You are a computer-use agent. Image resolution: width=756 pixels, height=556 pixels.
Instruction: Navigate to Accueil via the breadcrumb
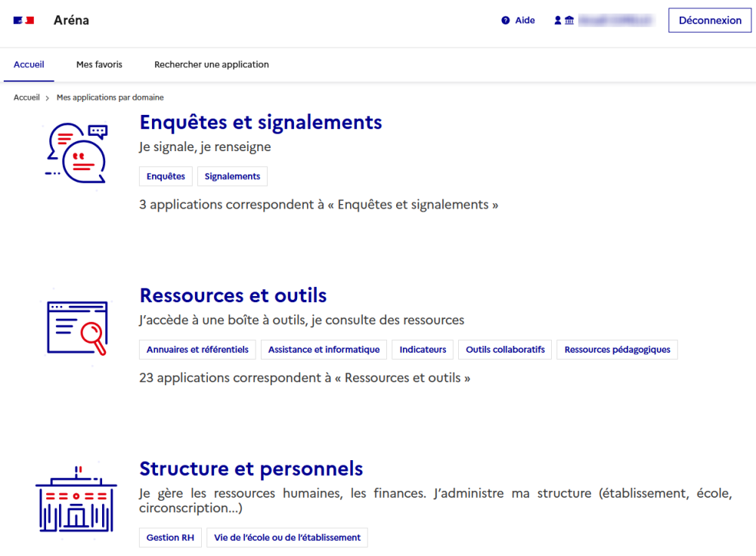[26, 97]
